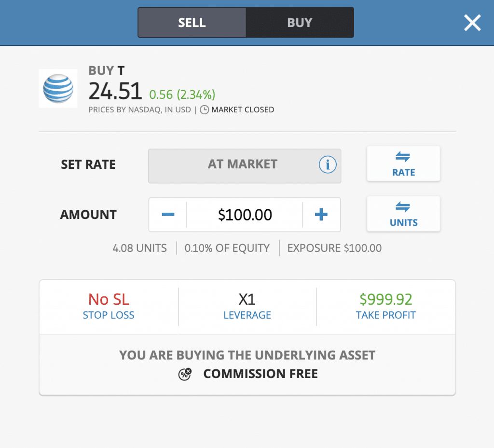This screenshot has height=448, width=494.
Task: Toggle amount to UNITS
Action: pos(403,214)
